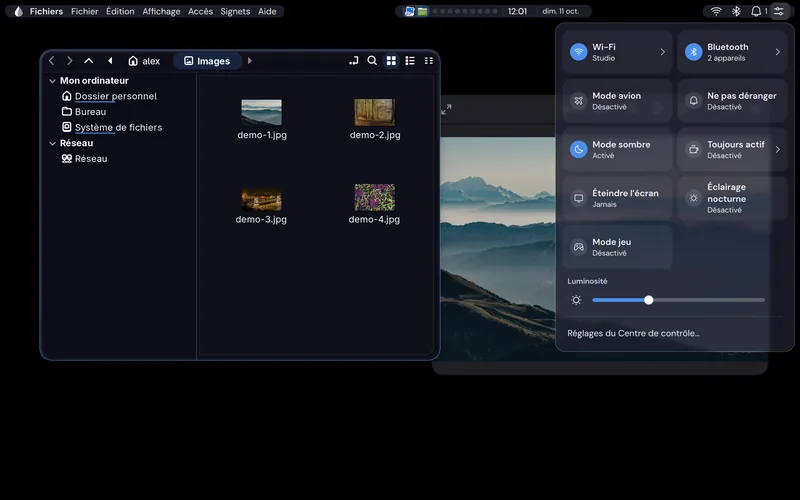Close the control center with the sliders icon
The image size is (800, 500).
pos(779,11)
